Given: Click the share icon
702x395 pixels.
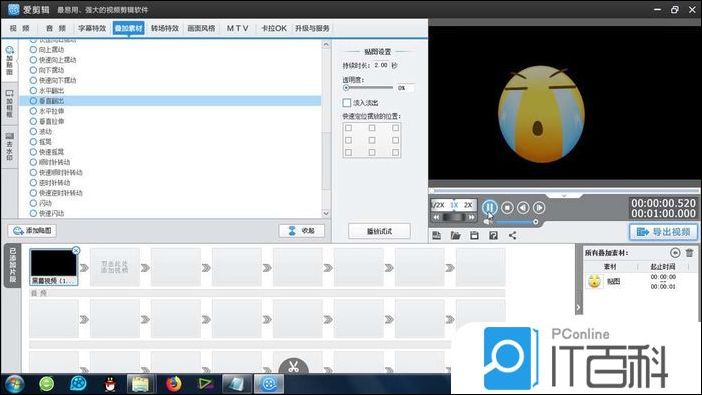Looking at the screenshot, I should coord(512,235).
